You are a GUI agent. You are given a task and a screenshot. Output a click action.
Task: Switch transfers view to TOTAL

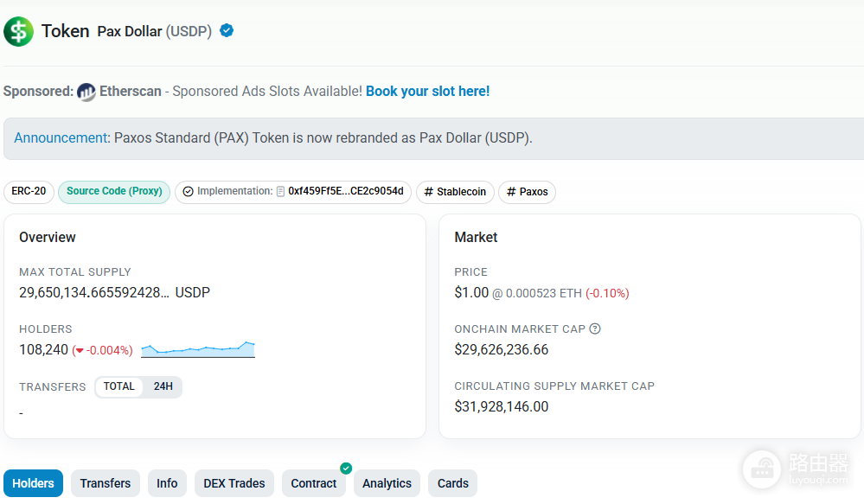tap(119, 386)
